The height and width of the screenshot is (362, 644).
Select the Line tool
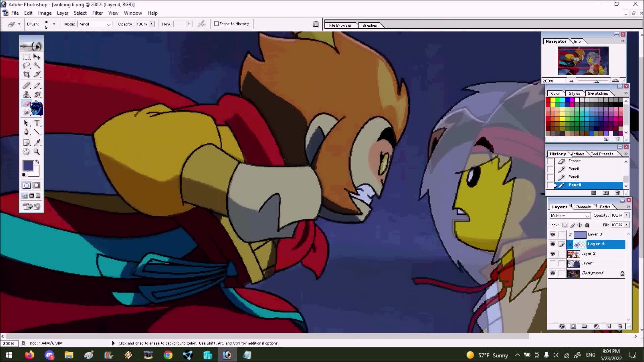point(37,132)
